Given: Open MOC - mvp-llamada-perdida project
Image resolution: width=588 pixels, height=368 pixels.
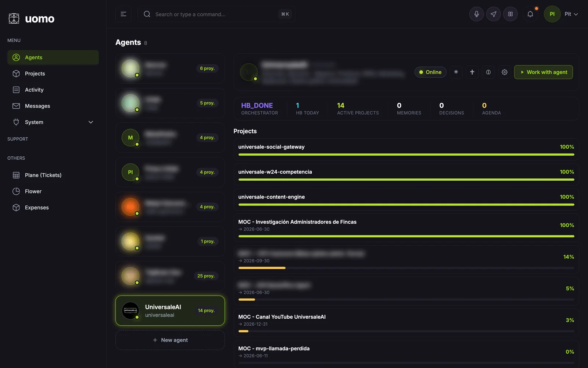Looking at the screenshot, I should point(406,354).
